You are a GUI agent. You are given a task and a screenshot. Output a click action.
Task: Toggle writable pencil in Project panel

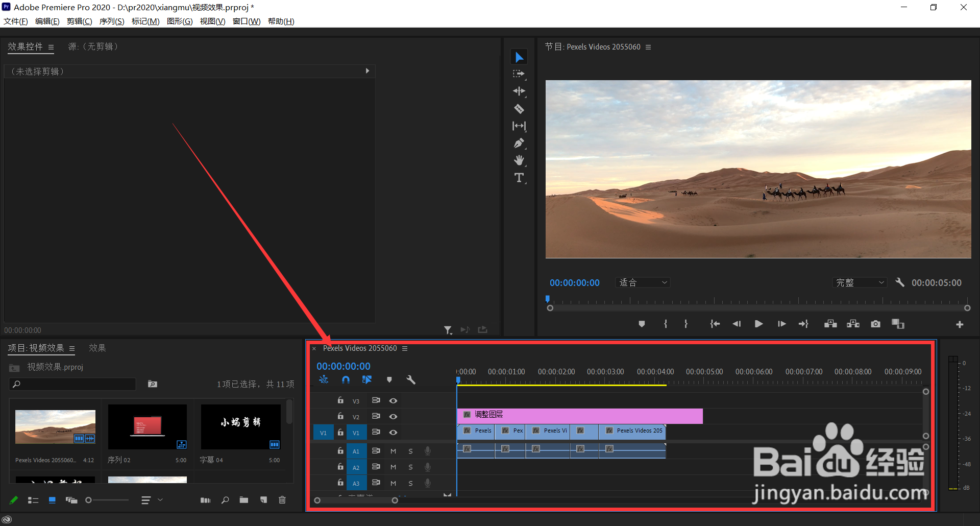pyautogui.click(x=14, y=500)
